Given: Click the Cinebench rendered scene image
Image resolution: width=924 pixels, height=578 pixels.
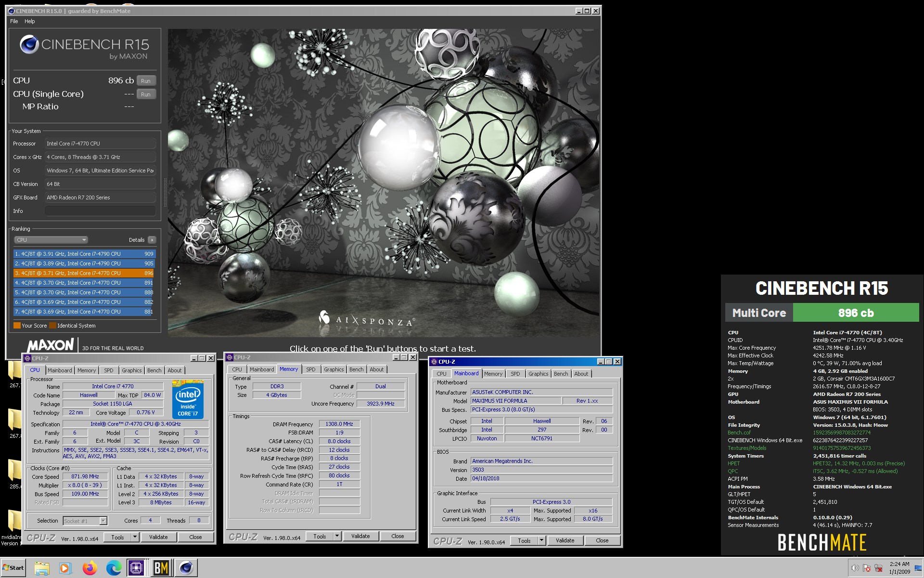Looking at the screenshot, I should click(x=384, y=183).
